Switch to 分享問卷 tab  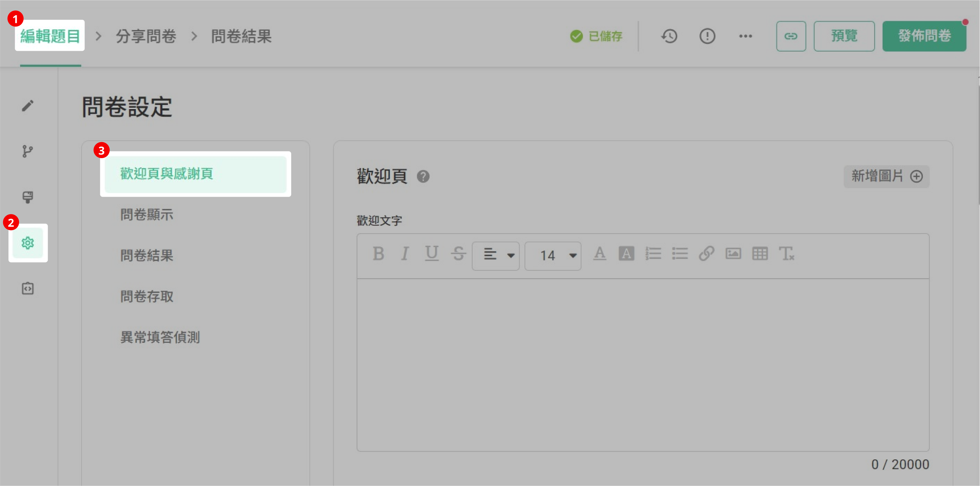(x=146, y=36)
